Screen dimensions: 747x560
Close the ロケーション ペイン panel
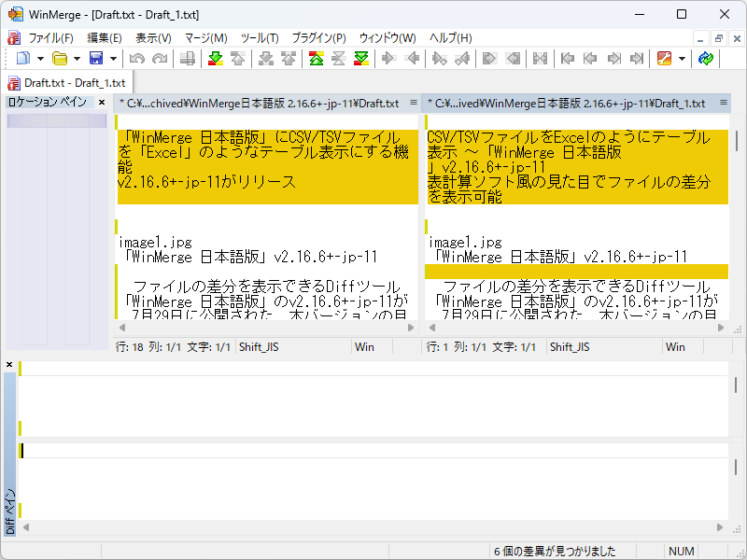coord(102,102)
